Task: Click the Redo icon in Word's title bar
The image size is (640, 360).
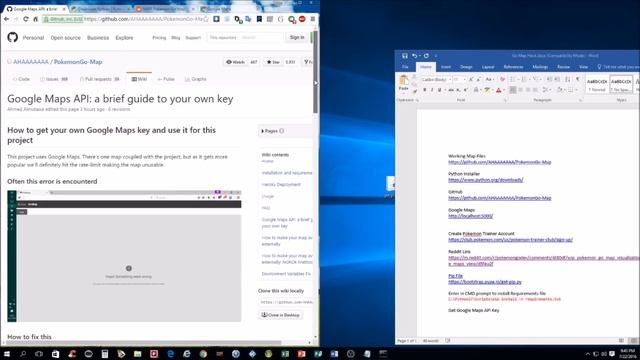Action: point(426,56)
